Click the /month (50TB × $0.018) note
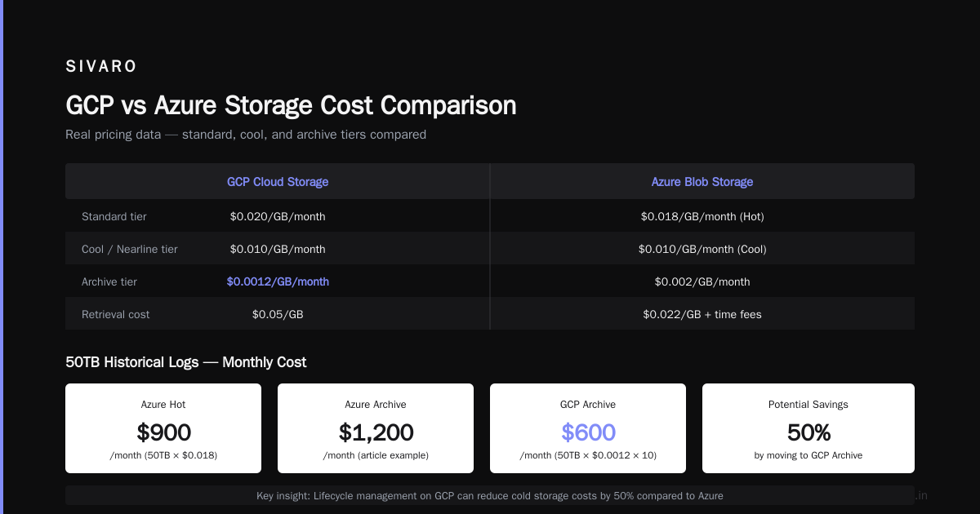 point(163,455)
